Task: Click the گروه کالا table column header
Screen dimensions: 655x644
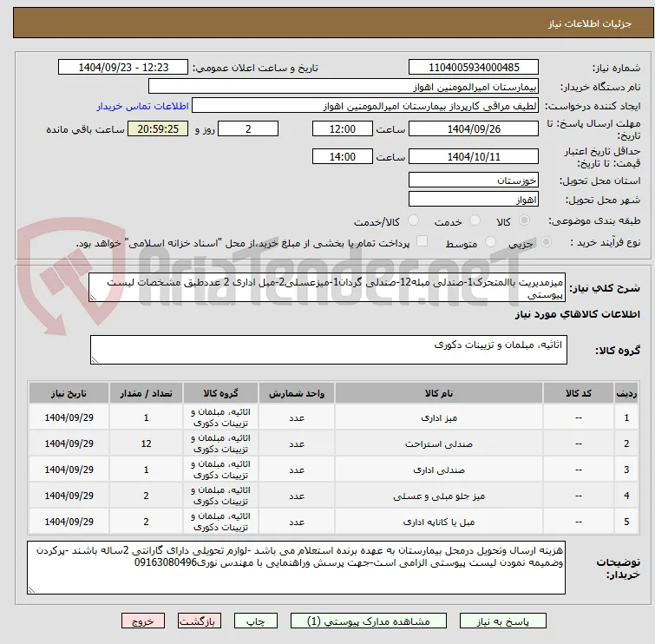Action: 220,393
